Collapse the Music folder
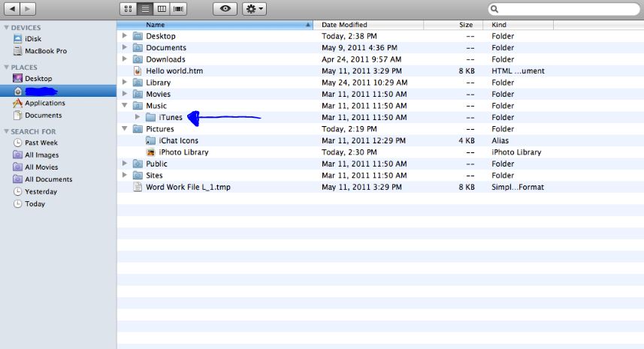Image resolution: width=644 pixels, height=349 pixels. 125,106
